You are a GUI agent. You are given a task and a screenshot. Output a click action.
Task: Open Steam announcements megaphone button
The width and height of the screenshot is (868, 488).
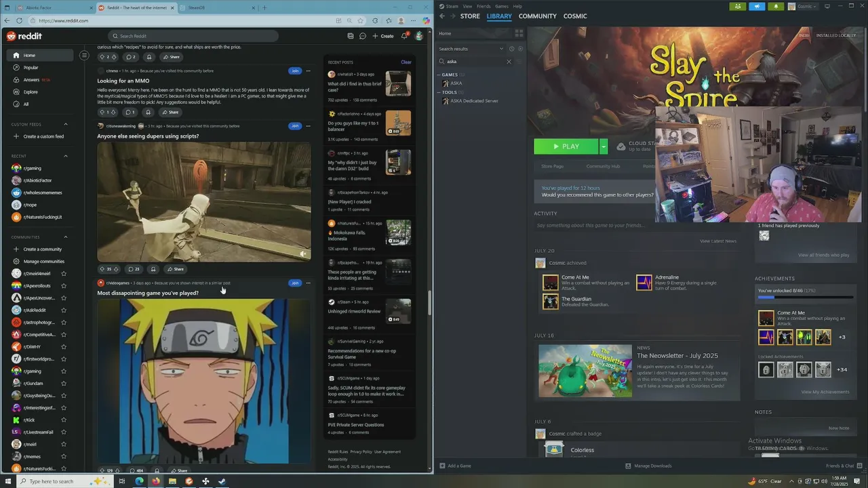point(757,6)
